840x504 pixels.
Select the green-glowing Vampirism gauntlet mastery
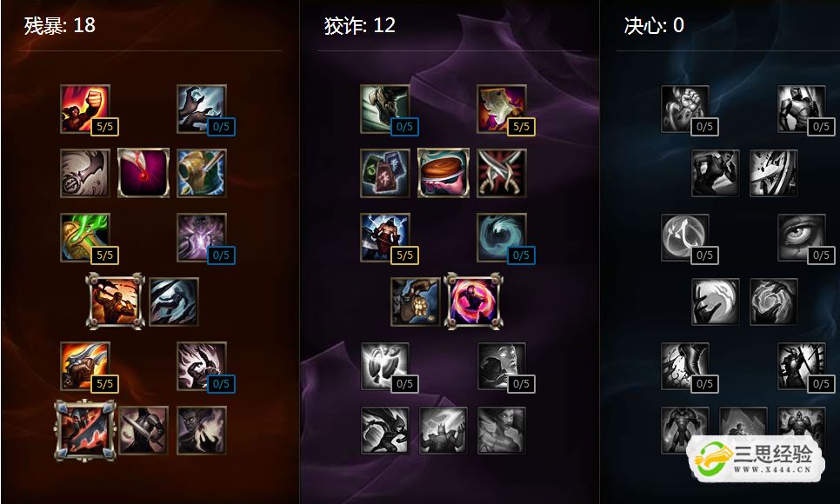(85, 237)
